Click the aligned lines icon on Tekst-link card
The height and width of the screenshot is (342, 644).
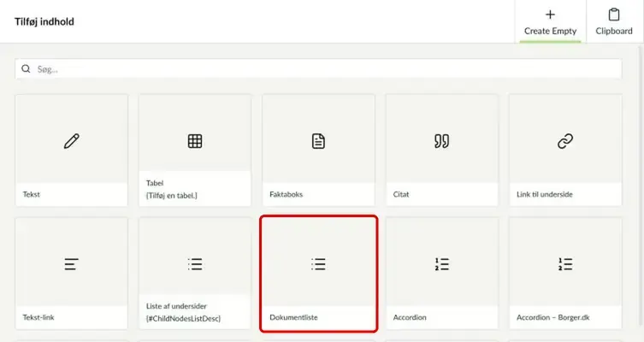point(72,264)
